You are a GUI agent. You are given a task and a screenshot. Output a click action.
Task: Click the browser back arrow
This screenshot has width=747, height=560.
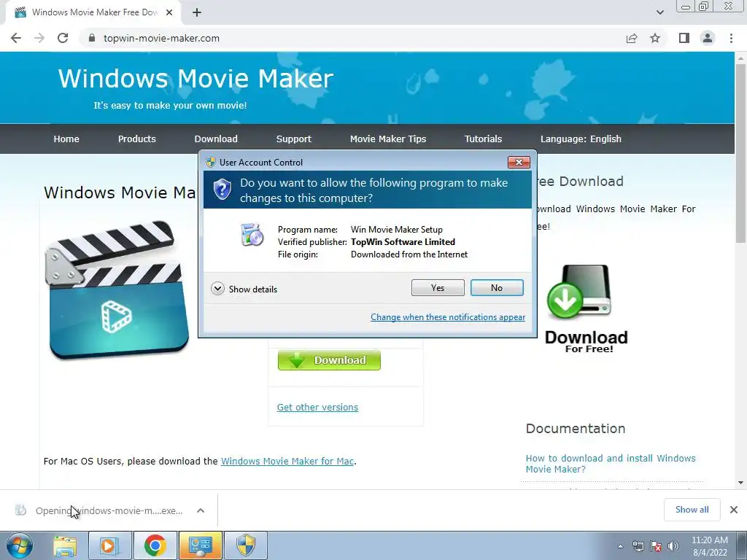click(16, 38)
